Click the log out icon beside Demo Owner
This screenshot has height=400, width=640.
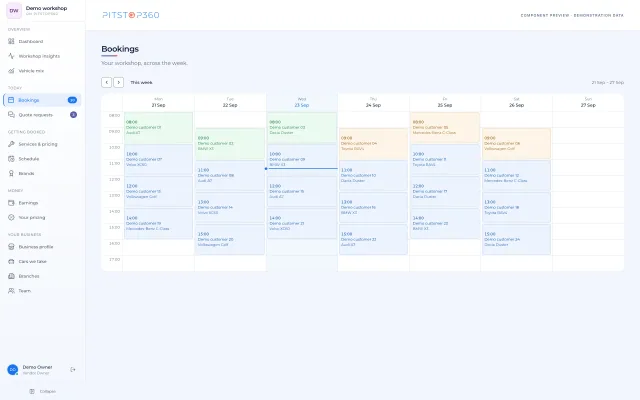pos(73,370)
